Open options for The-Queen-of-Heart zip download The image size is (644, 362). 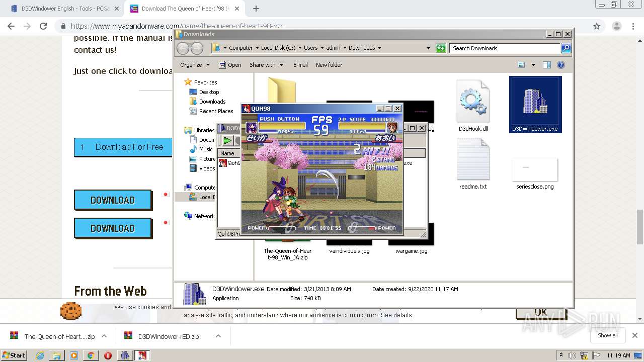tap(104, 336)
